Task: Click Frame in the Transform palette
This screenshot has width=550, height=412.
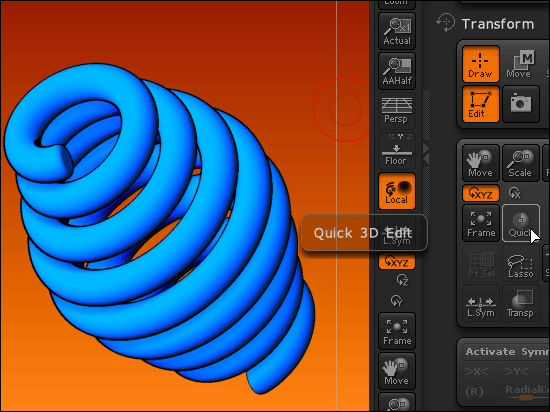Action: 481,223
